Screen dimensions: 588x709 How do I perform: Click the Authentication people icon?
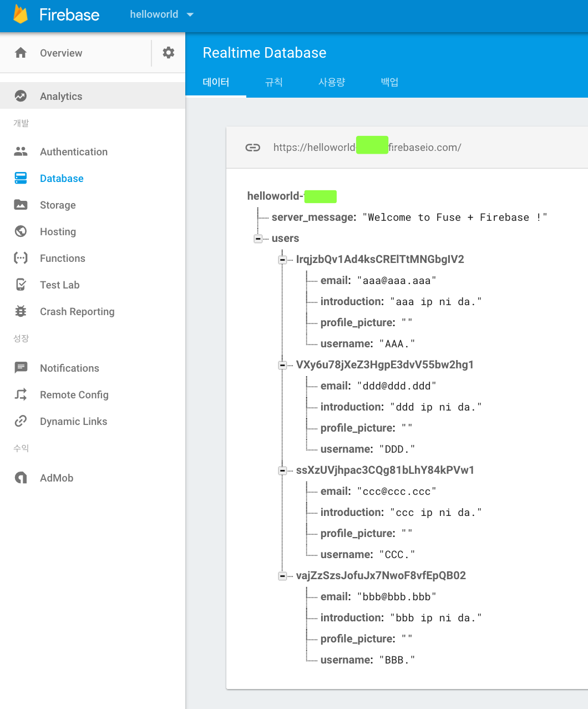21,151
